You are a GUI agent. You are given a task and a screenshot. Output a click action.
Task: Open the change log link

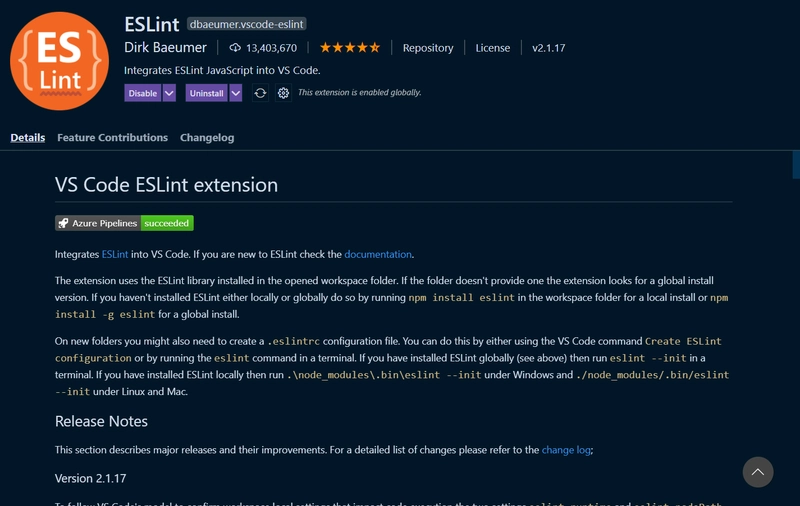click(x=566, y=450)
